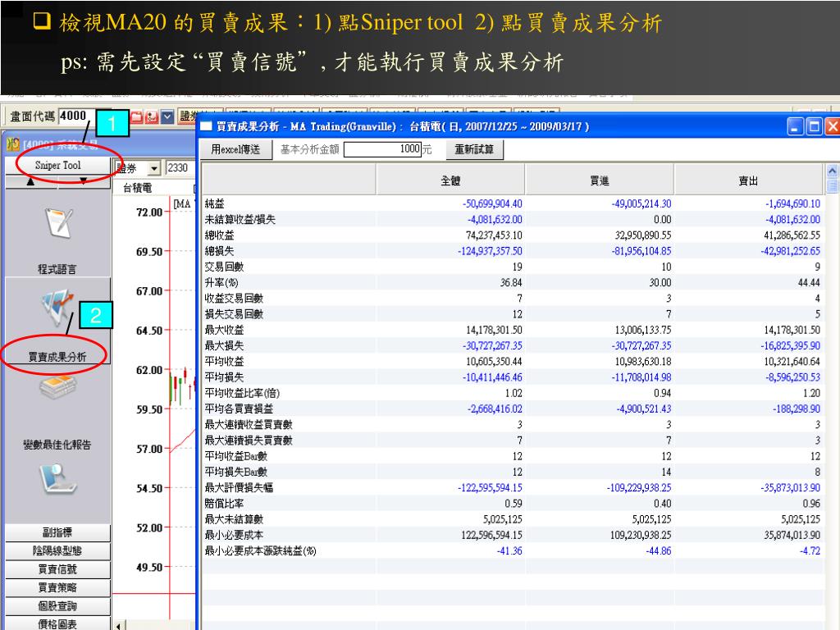Open the 變數最佳化報告 money stack icon
This screenshot has width=840, height=630.
pyautogui.click(x=58, y=388)
